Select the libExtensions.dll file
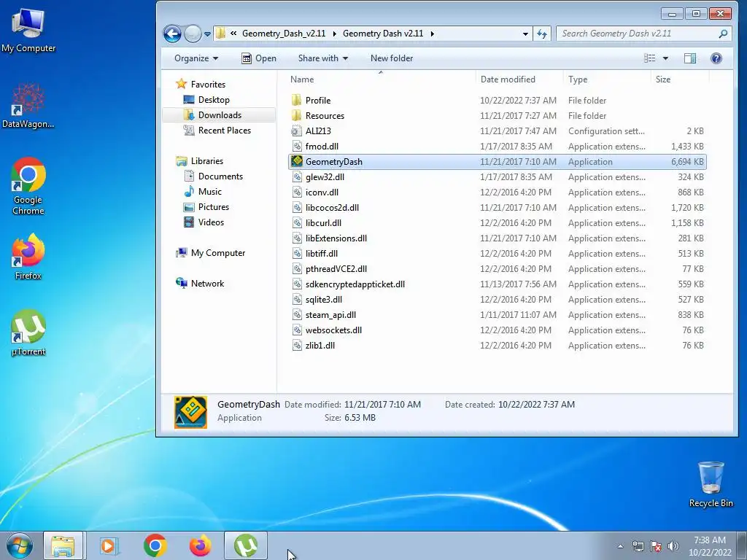747x560 pixels. pos(498,238)
